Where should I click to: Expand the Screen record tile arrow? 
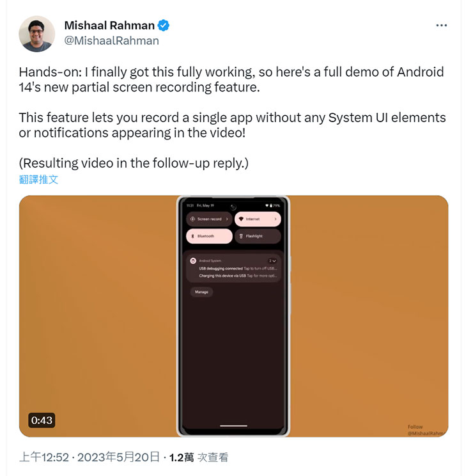pyautogui.click(x=227, y=219)
